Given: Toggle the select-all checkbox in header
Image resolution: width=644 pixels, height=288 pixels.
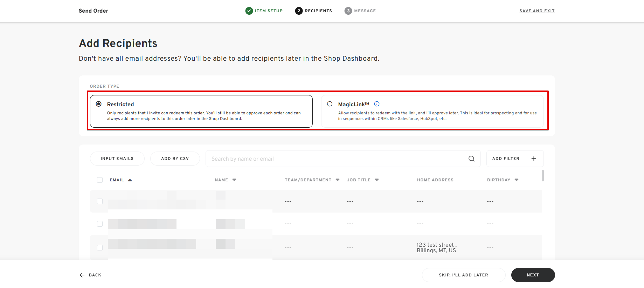Looking at the screenshot, I should (x=100, y=180).
